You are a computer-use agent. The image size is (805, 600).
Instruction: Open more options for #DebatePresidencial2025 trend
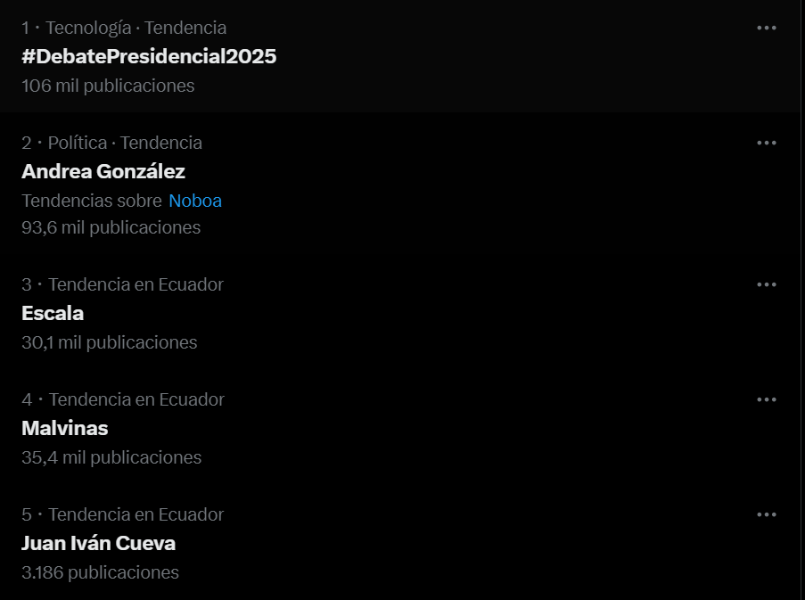click(x=766, y=27)
